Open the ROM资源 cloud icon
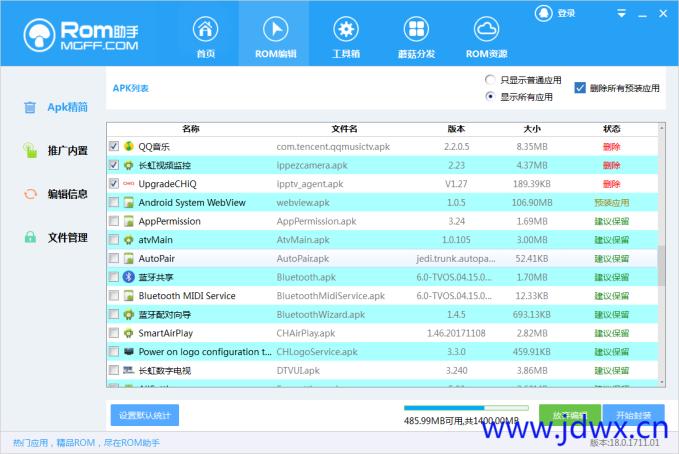 pos(486,29)
